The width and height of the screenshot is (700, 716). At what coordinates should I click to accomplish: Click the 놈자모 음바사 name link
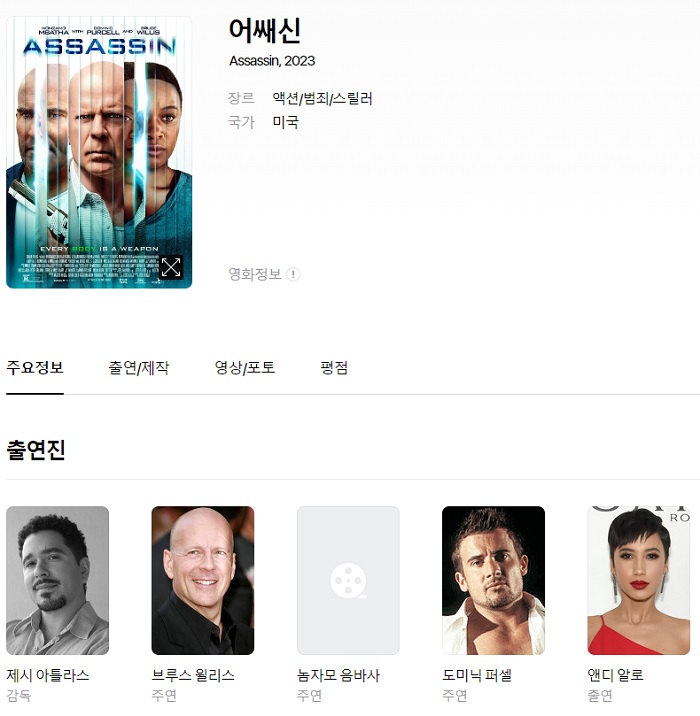338,675
